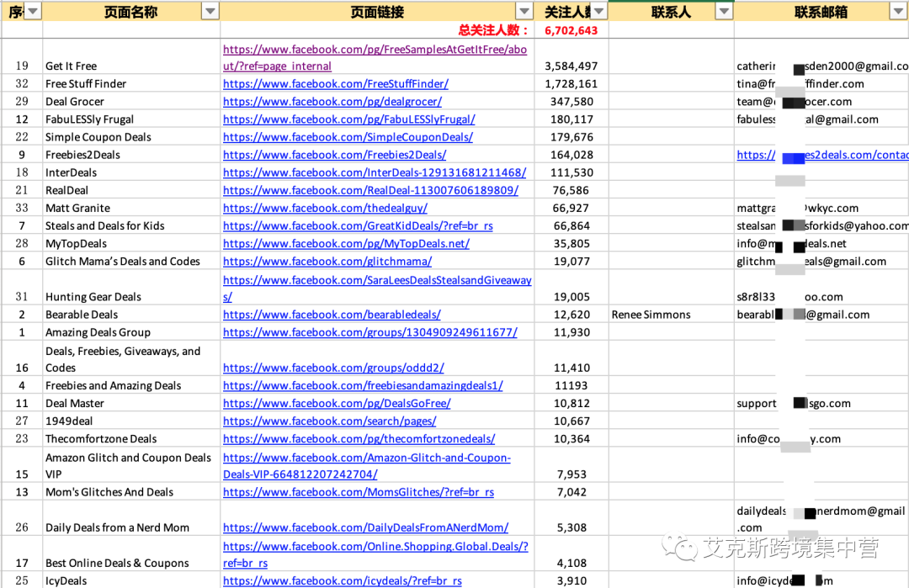Select the 'Deal Master' name cell

[131, 403]
